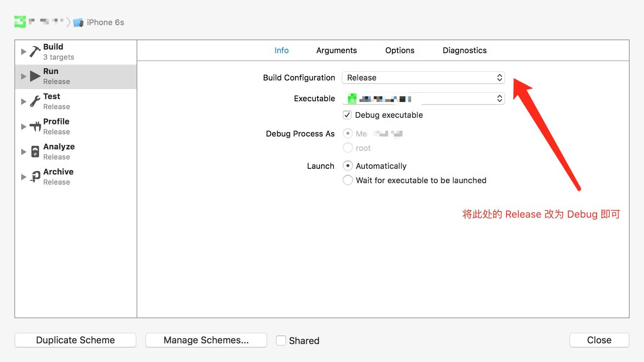This screenshot has width=644, height=362.
Task: Expand the Build disclosure triangle
Action: click(x=24, y=52)
